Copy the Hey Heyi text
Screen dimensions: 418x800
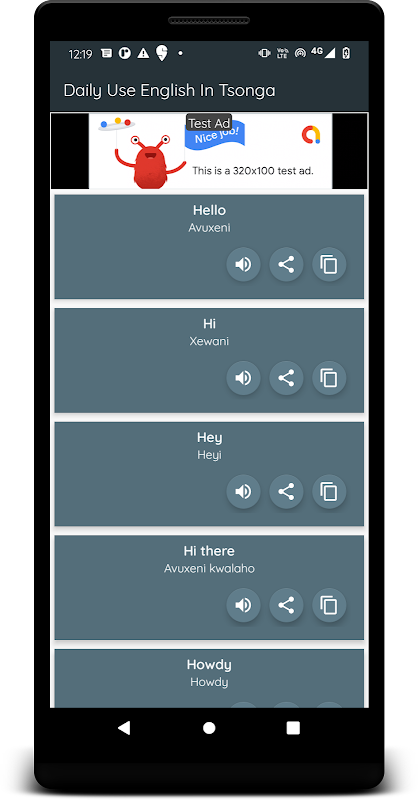pos(329,492)
